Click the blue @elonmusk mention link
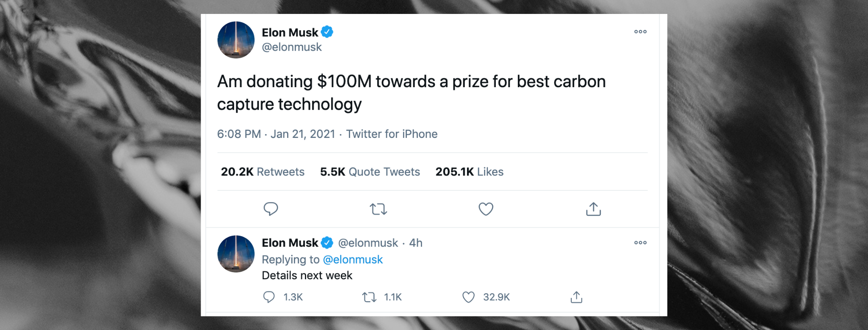The width and height of the screenshot is (868, 330). [x=353, y=259]
